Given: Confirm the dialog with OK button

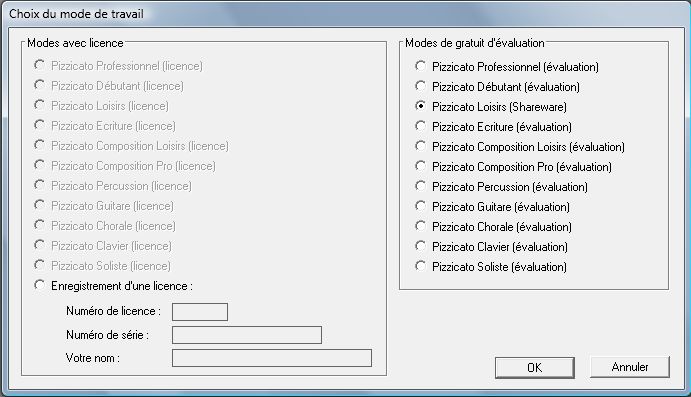Looking at the screenshot, I should tap(535, 367).
